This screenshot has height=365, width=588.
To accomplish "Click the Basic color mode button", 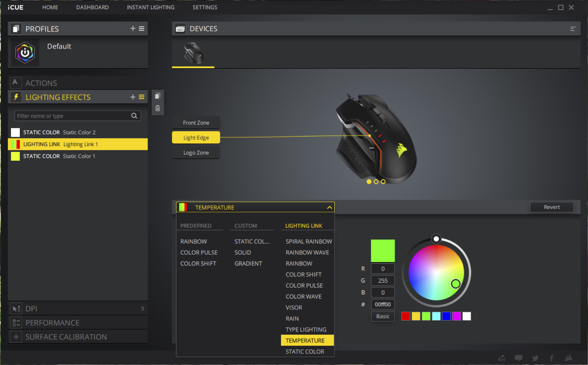I will pos(383,316).
